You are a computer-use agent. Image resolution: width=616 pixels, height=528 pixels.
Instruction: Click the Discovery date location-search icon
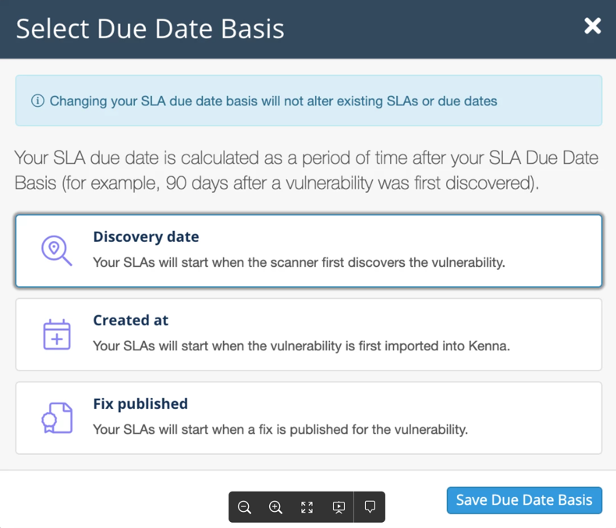pos(56,250)
